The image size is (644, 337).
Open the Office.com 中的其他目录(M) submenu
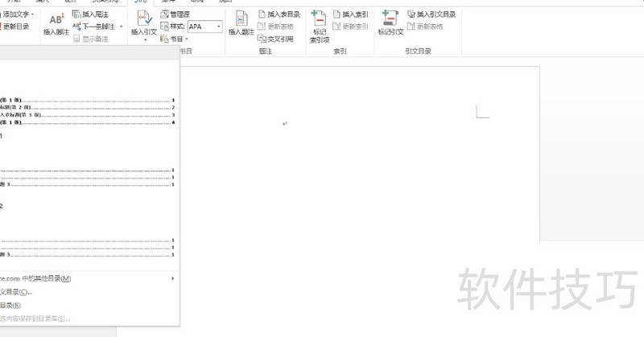tap(89, 279)
